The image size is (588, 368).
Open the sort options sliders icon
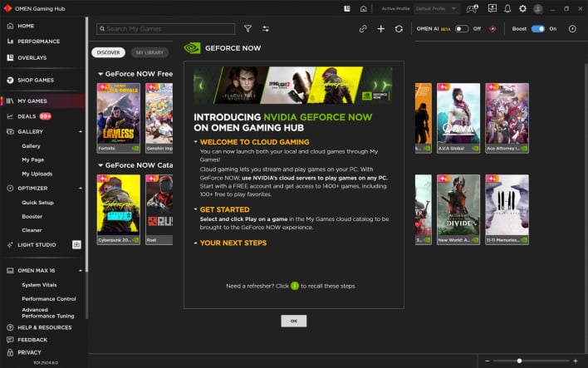(266, 28)
